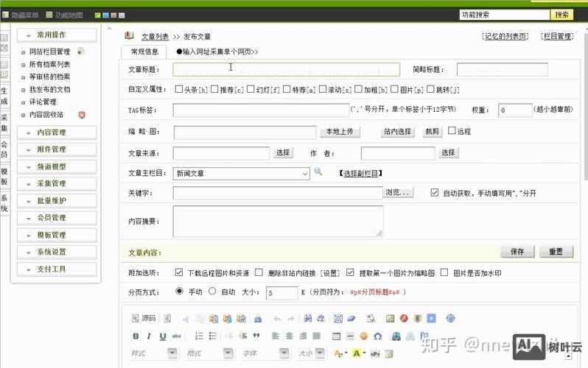Click the redo arrow in editor toolbar
The height and width of the screenshot is (368, 588).
(x=291, y=319)
